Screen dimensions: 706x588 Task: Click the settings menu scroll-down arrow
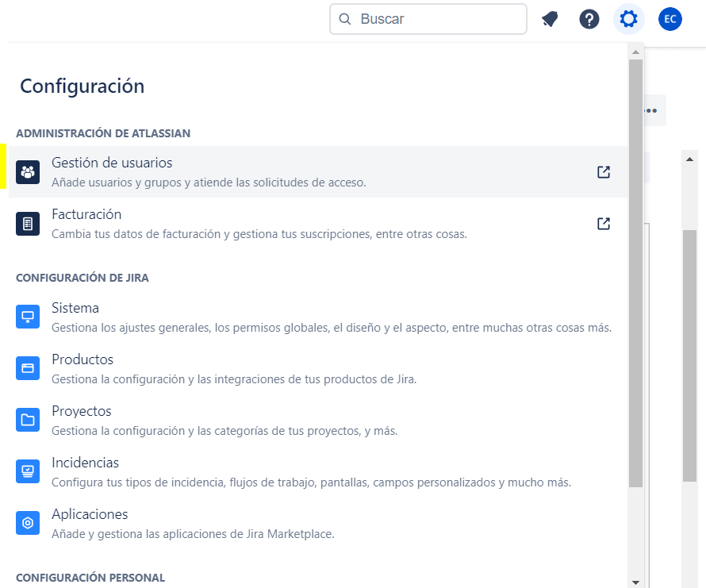click(x=635, y=582)
